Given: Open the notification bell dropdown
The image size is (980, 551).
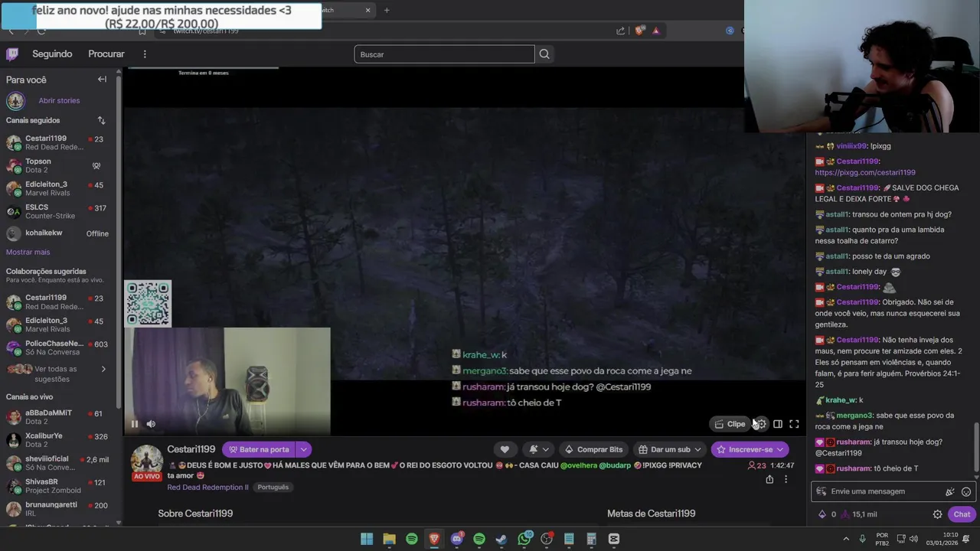Looking at the screenshot, I should click(538, 449).
